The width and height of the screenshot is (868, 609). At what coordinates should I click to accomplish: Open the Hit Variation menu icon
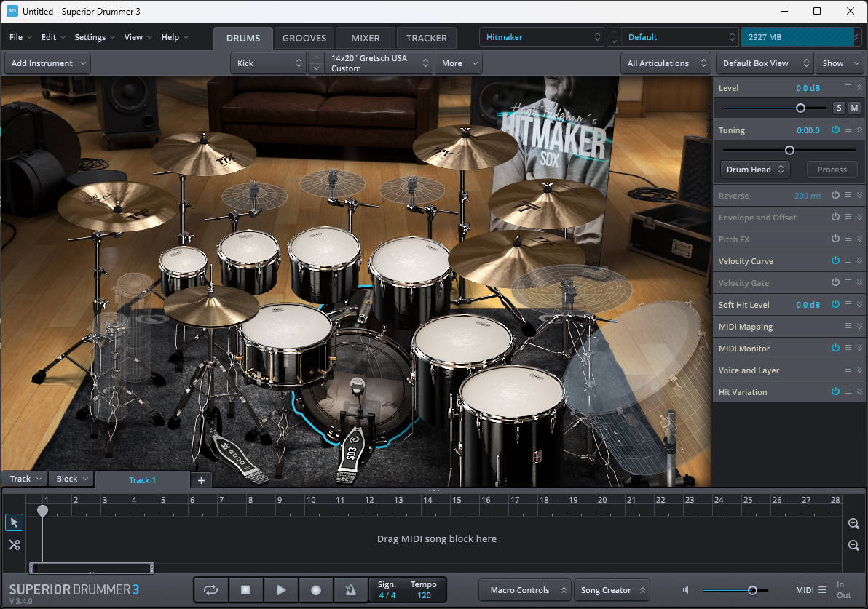click(848, 391)
